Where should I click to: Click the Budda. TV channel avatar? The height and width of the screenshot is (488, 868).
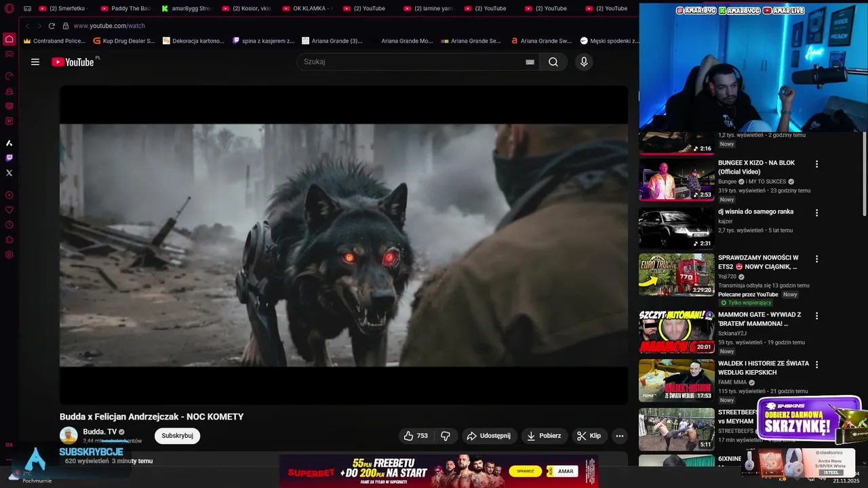point(68,436)
